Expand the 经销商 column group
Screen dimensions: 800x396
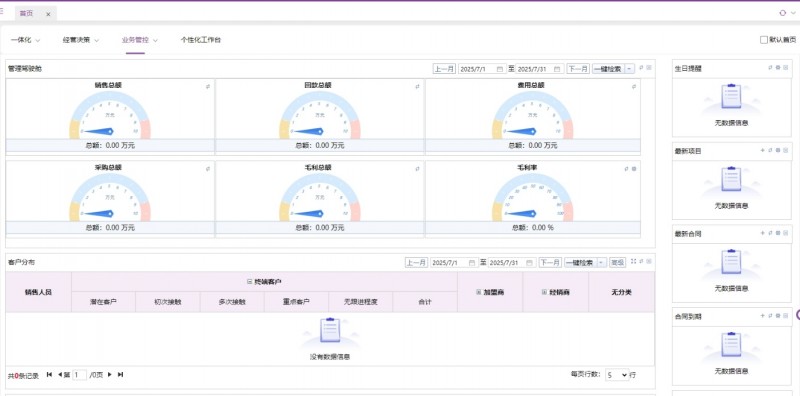click(544, 292)
